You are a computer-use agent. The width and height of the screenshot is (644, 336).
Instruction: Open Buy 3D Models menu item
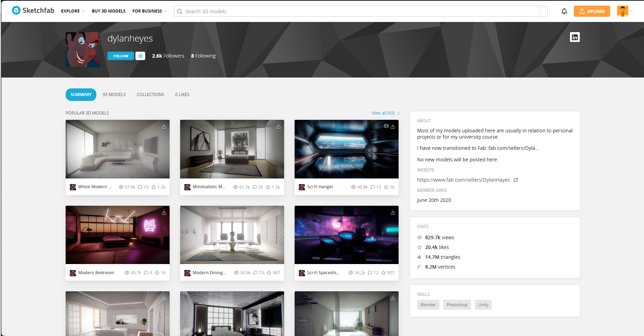(x=109, y=11)
